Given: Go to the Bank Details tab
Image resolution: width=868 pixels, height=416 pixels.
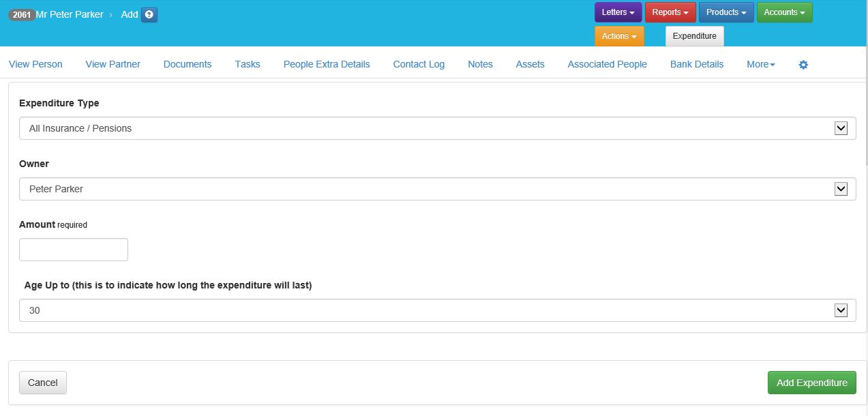Looking at the screenshot, I should click(696, 64).
